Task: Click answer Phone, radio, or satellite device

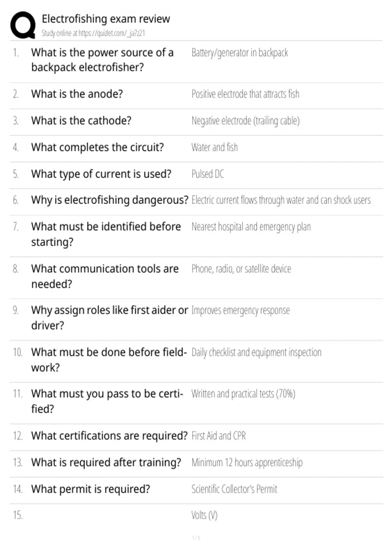Action: point(241,269)
